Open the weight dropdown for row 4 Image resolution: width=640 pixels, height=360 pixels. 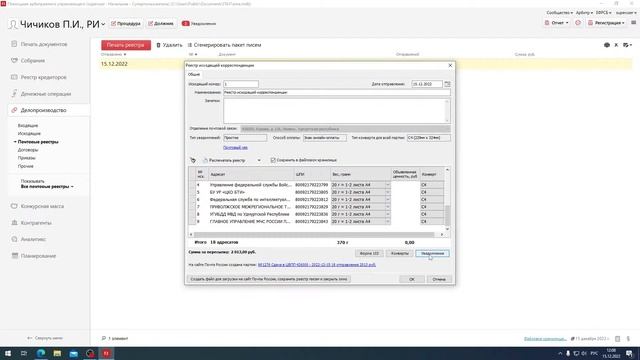click(387, 185)
